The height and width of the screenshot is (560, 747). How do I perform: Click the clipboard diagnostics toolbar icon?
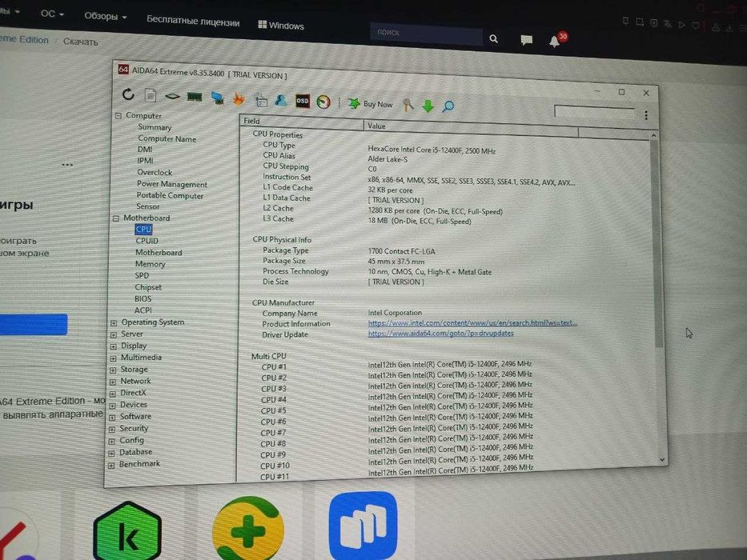[261, 99]
